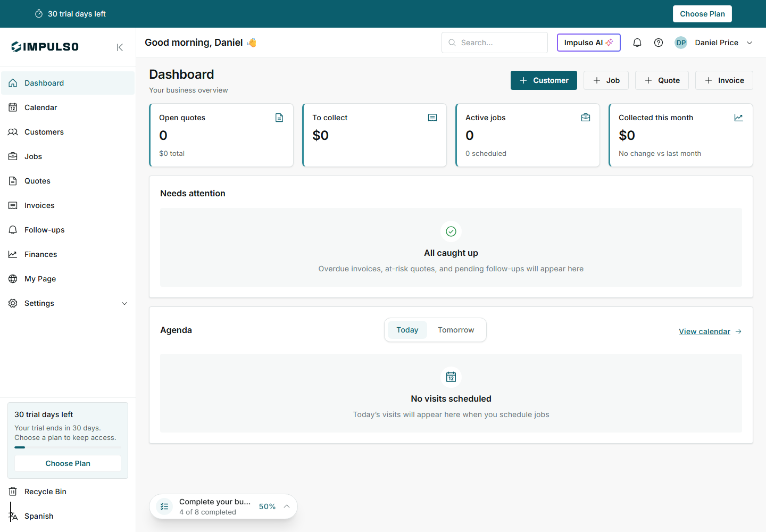Click the Active jobs briefcase icon
The image size is (766, 532).
click(586, 118)
